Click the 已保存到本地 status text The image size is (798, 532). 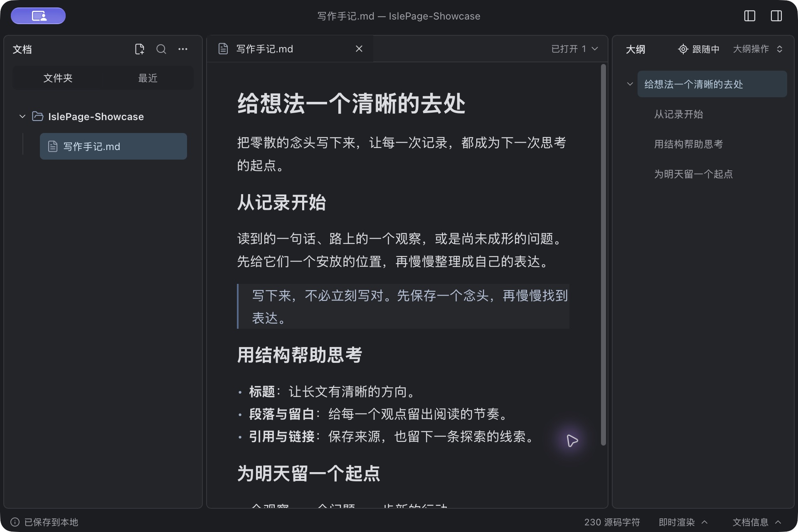[51, 522]
